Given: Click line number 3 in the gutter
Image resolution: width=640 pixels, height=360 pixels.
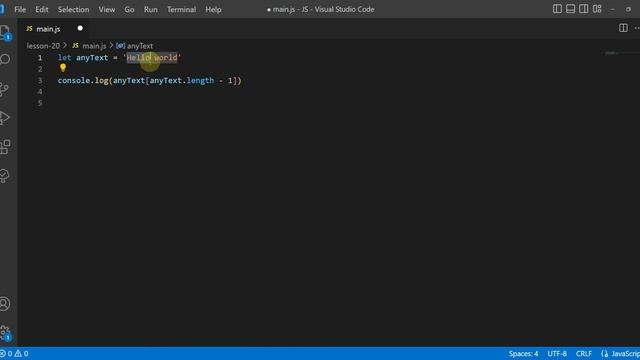Looking at the screenshot, I should pos(40,80).
